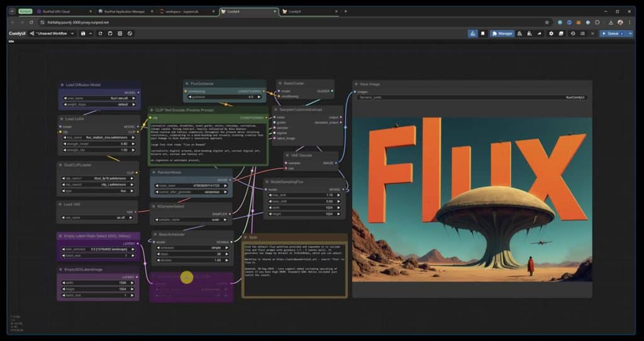644x341 pixels.
Task: Click the cancel X icon beside Queue
Action: click(x=592, y=34)
